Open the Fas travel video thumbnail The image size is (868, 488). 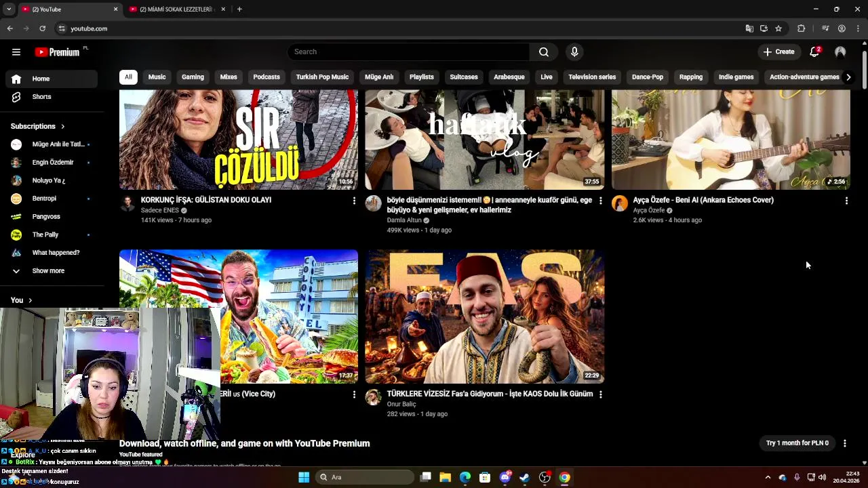click(485, 317)
